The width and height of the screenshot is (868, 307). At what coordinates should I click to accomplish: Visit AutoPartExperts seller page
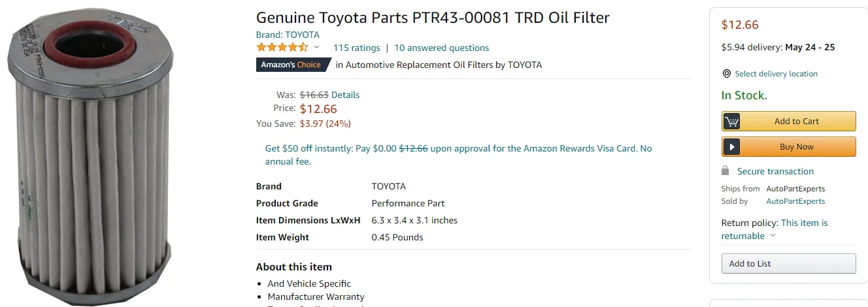795,201
